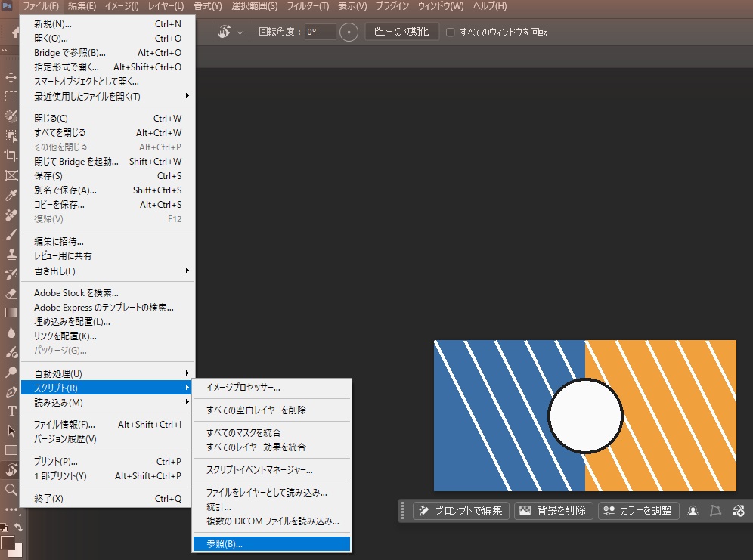The width and height of the screenshot is (753, 560).
Task: Select the Quick Selection tool
Action: coord(11,116)
